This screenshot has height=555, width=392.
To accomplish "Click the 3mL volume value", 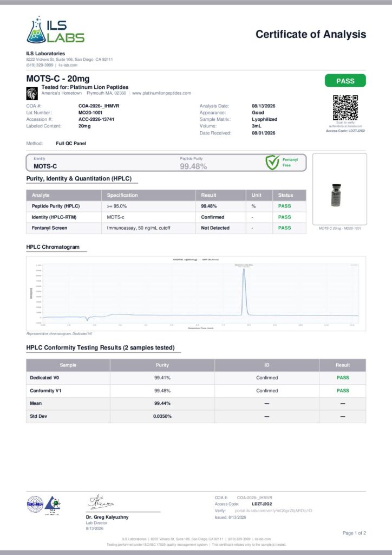I will (257, 126).
